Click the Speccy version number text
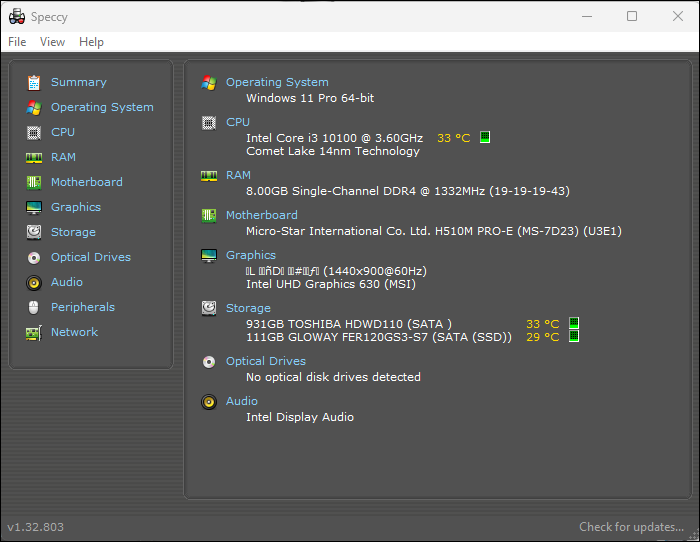This screenshot has width=700, height=542. pos(35,527)
